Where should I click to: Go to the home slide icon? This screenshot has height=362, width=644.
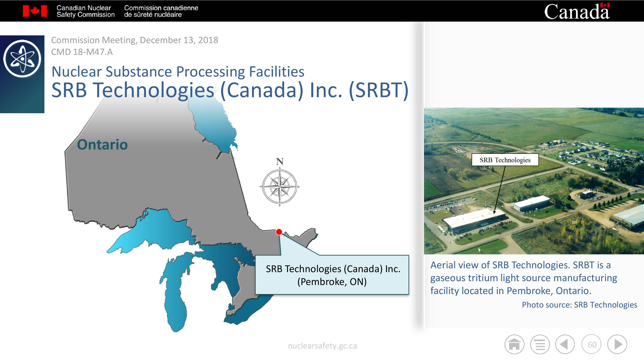pyautogui.click(x=514, y=344)
